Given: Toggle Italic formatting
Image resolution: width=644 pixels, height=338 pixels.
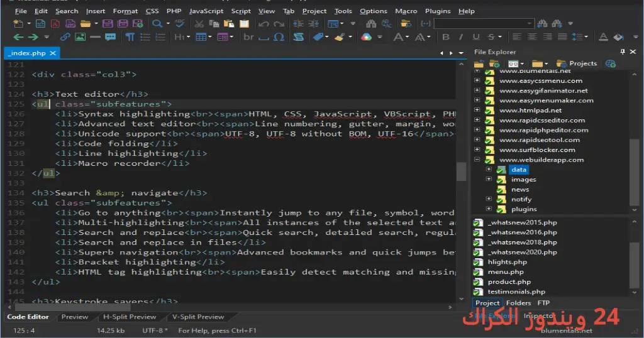Looking at the screenshot, I should click(461, 37).
